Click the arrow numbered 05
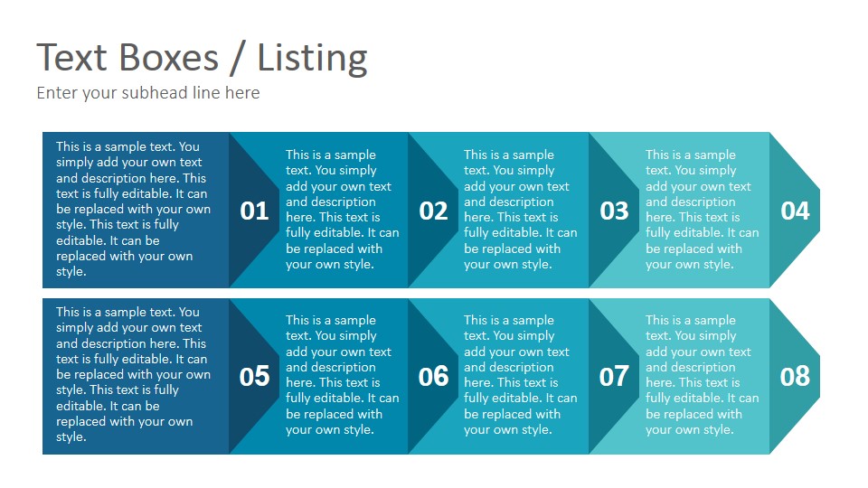Screen dimensions: 868x488 coord(254,376)
